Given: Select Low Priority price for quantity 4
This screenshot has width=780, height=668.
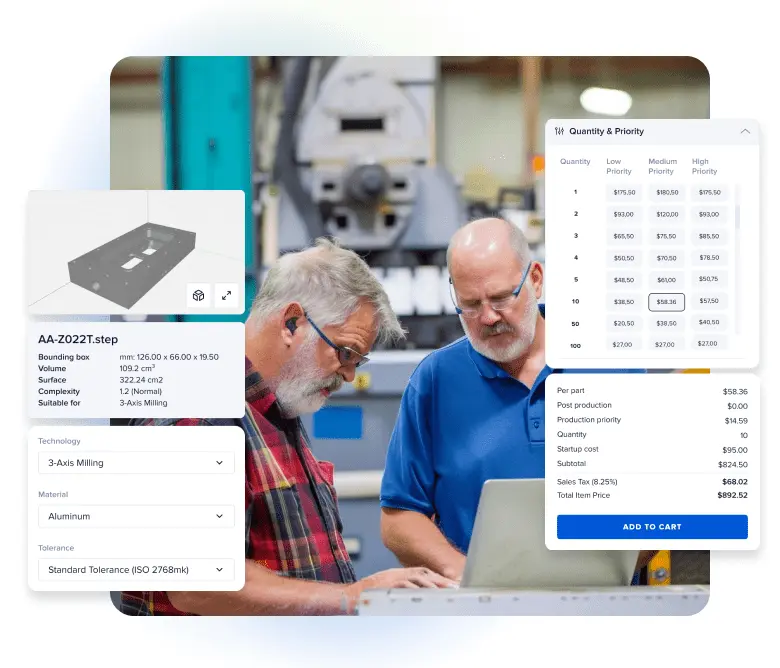Looking at the screenshot, I should (x=624, y=258).
